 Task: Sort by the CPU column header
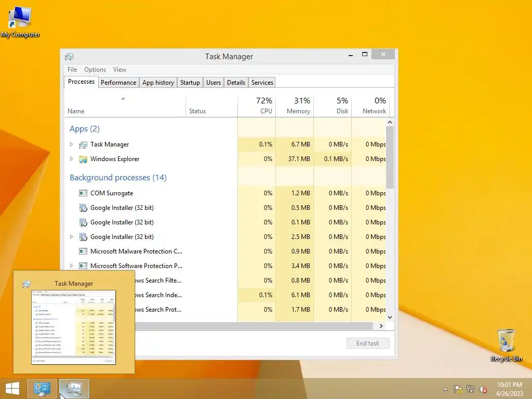pos(257,107)
